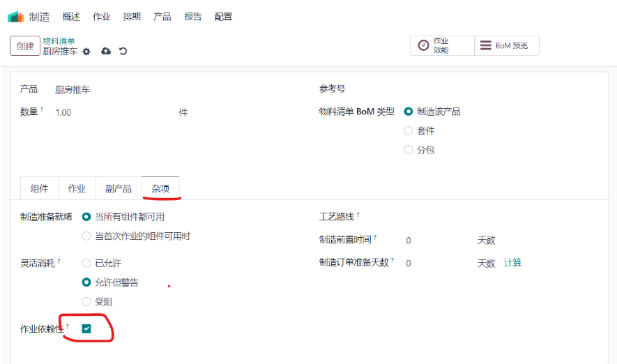Open the BoM 预览 list icon button

507,45
